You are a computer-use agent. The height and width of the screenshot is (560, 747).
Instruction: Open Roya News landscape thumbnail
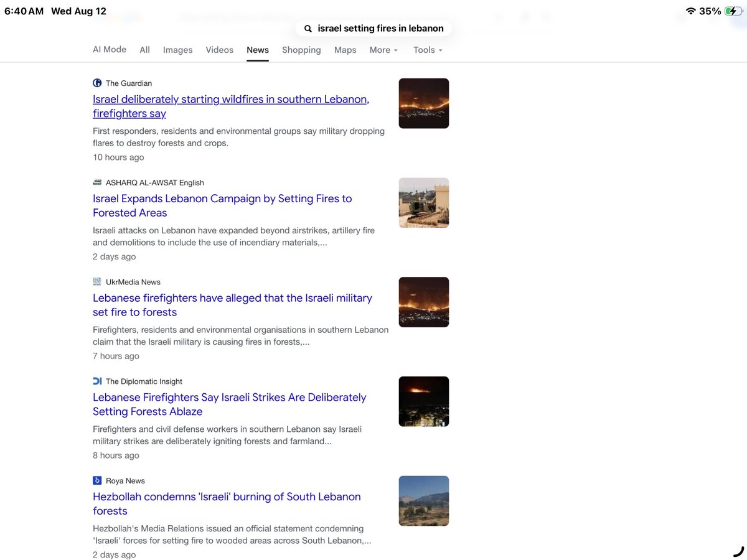coord(424,501)
